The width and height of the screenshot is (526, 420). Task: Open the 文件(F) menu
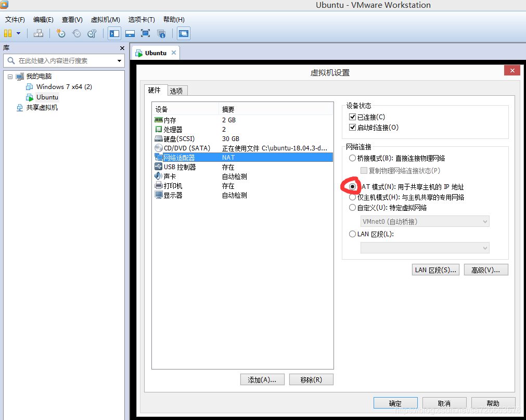click(15, 19)
